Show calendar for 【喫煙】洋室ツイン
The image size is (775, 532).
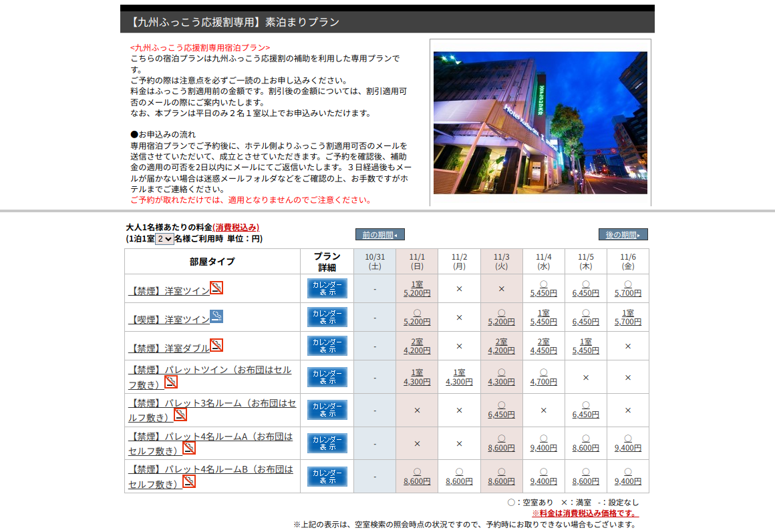327,317
